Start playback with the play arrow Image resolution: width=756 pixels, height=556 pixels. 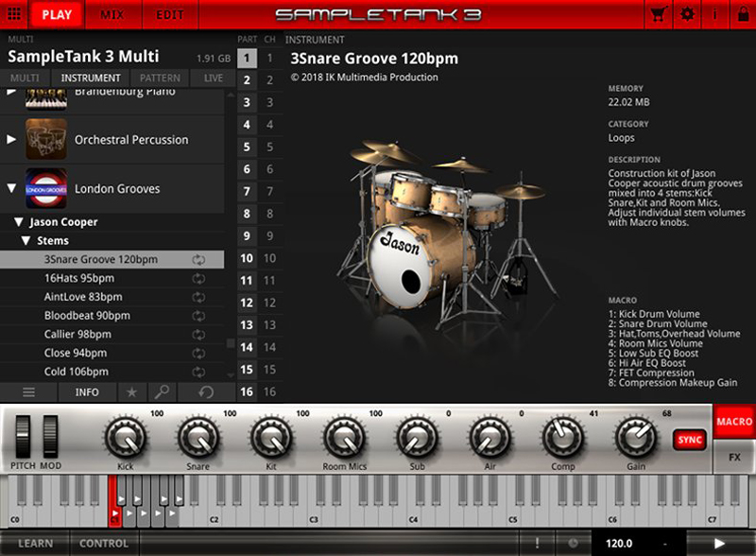[720, 544]
